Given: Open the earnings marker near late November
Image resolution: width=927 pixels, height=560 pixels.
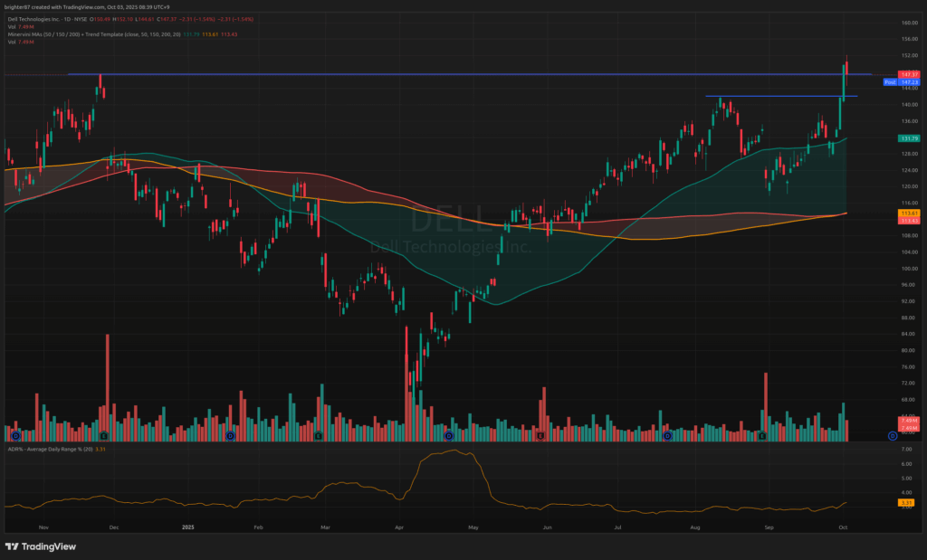Looking at the screenshot, I should [103, 436].
